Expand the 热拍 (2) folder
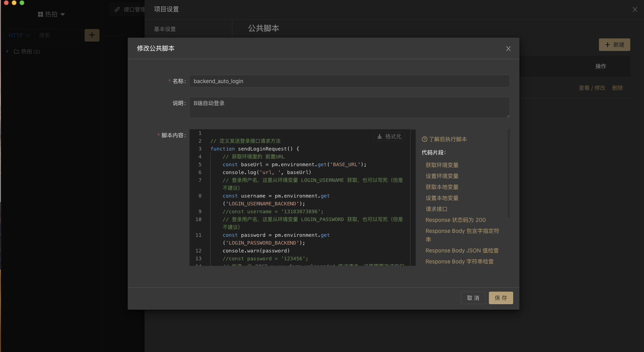This screenshot has height=352, width=644. (7, 51)
